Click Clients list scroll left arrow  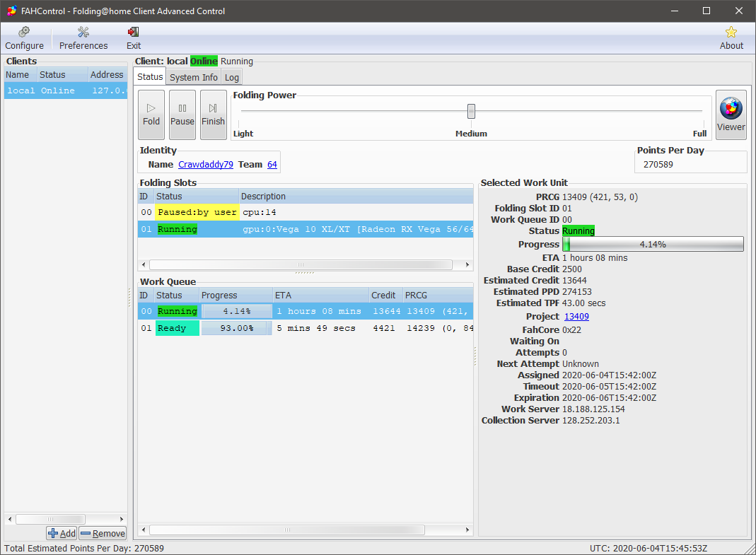tap(10, 520)
